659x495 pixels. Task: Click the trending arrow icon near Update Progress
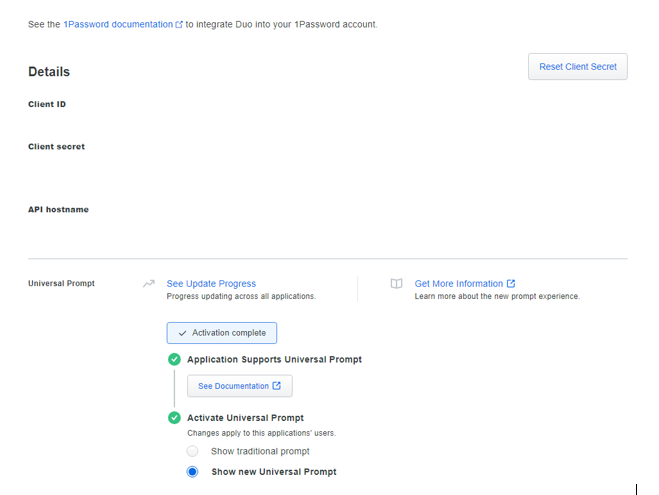[149, 284]
